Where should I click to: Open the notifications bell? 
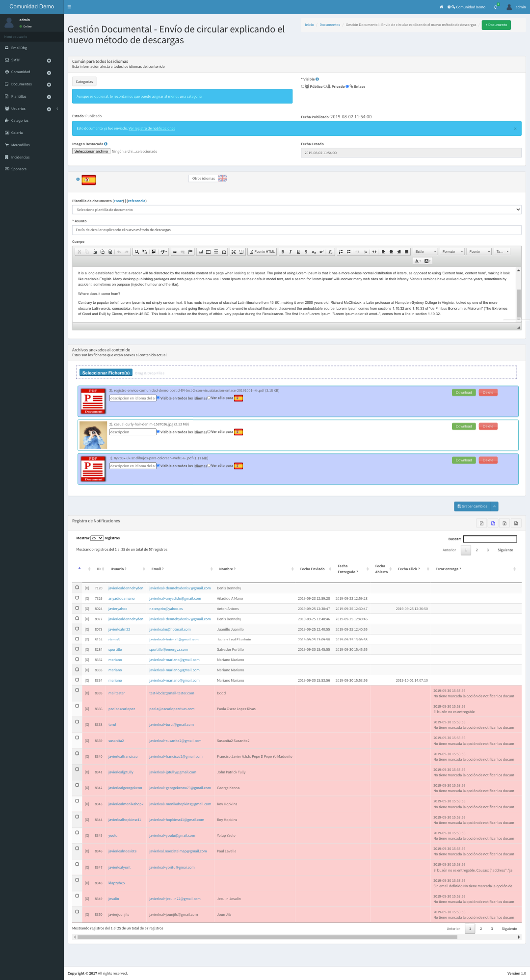[495, 7]
